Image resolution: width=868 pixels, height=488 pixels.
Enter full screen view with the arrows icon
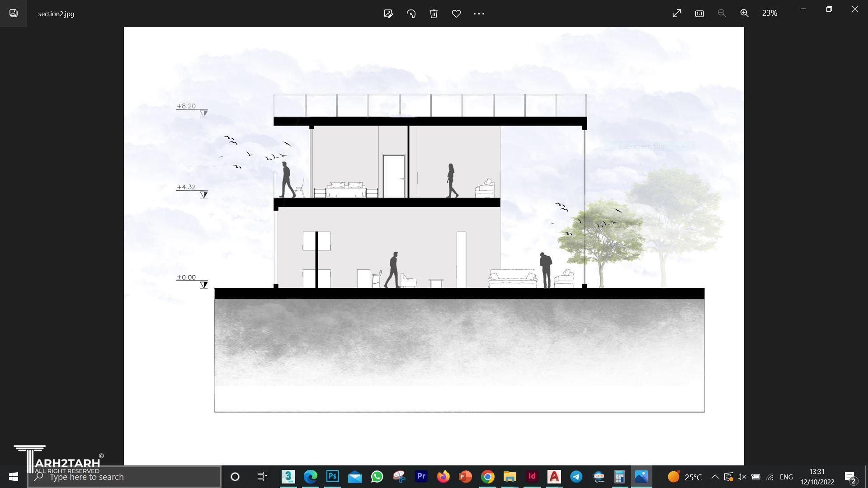tap(676, 14)
